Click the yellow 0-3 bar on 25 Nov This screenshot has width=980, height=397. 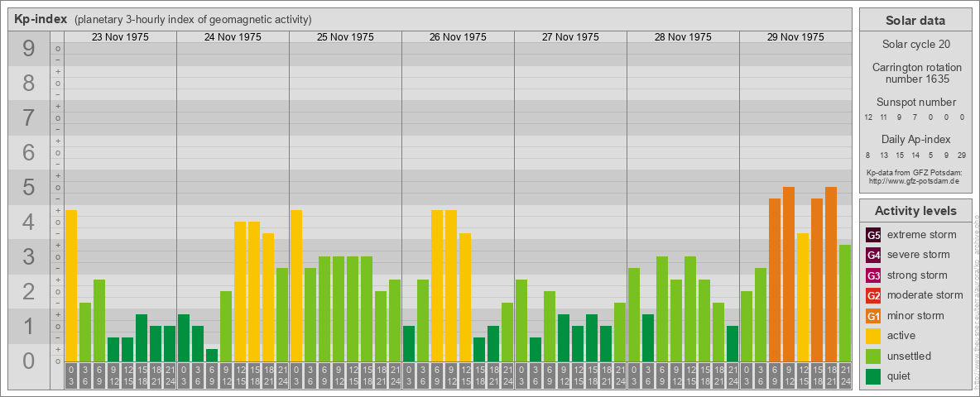[295, 286]
